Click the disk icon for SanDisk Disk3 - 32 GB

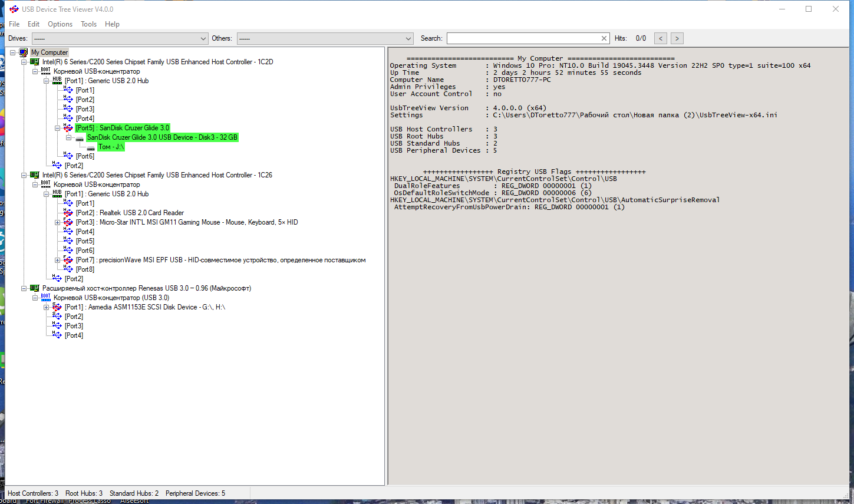[x=80, y=138]
